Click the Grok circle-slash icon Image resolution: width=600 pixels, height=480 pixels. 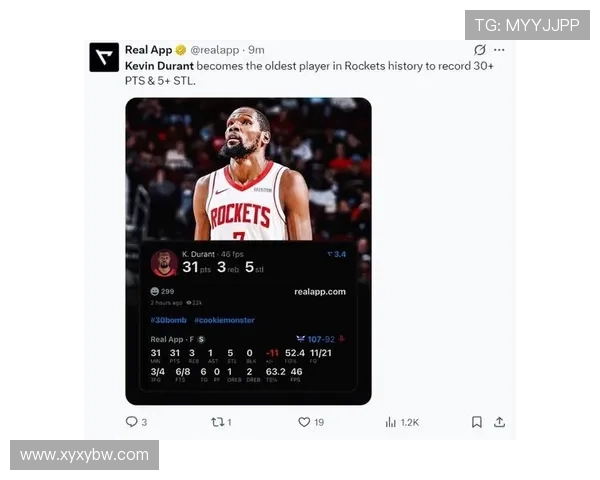point(480,50)
